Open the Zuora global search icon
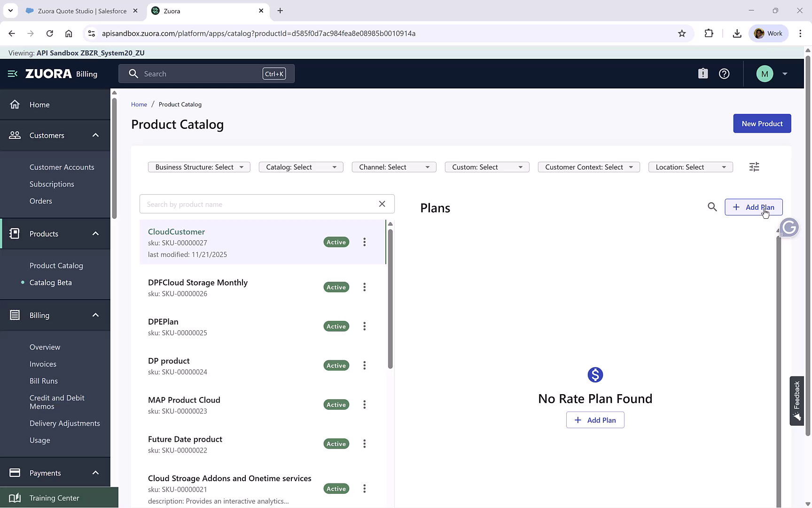The width and height of the screenshot is (812, 508). (x=133, y=73)
